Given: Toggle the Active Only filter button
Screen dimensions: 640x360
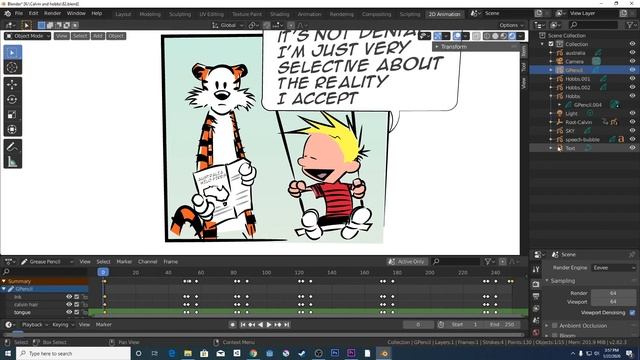Looking at the screenshot, I should coord(407,262).
